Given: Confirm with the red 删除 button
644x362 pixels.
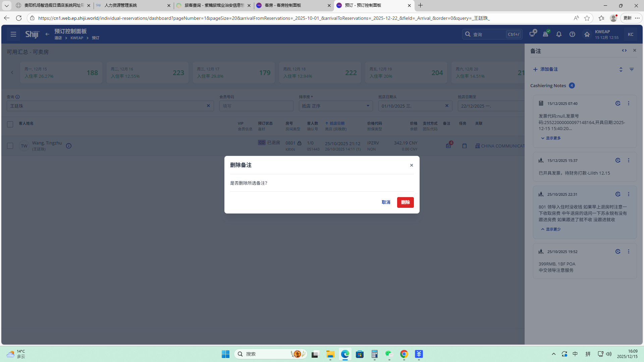Looking at the screenshot, I should coord(405,202).
